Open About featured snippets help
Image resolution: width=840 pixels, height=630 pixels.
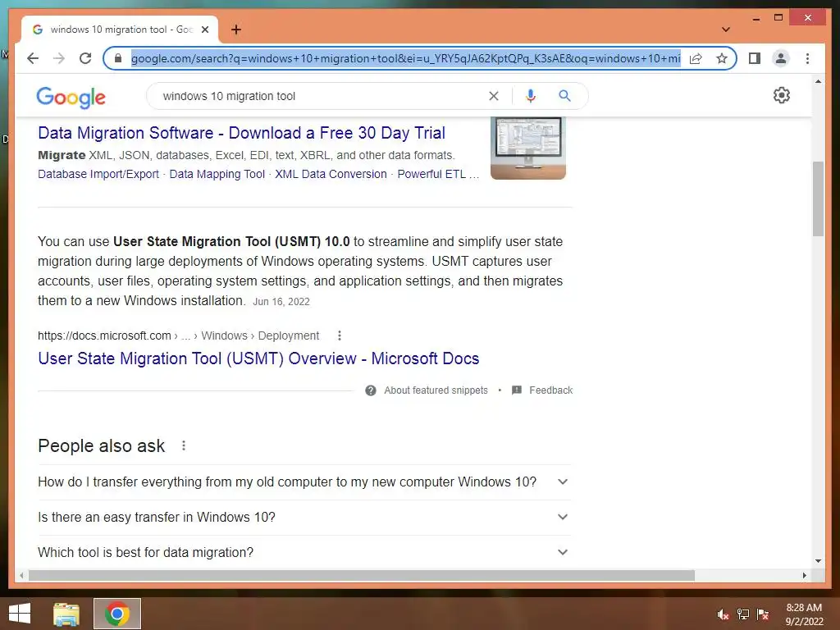click(x=436, y=390)
